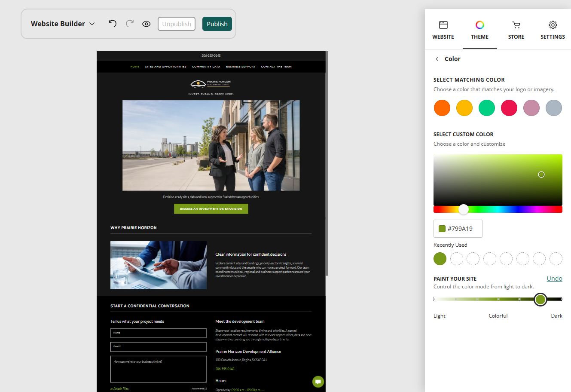Click Business Support in preview navigation

pos(241,67)
